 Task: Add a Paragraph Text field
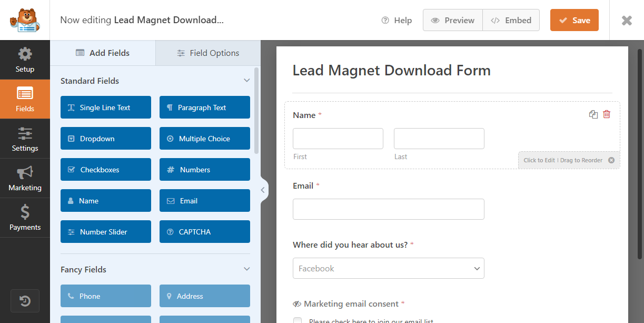[x=205, y=107]
